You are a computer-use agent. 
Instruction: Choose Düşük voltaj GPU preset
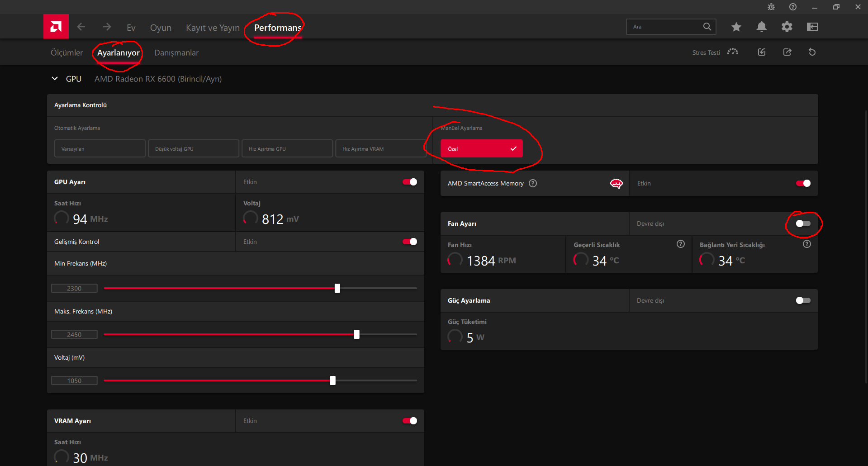point(194,148)
